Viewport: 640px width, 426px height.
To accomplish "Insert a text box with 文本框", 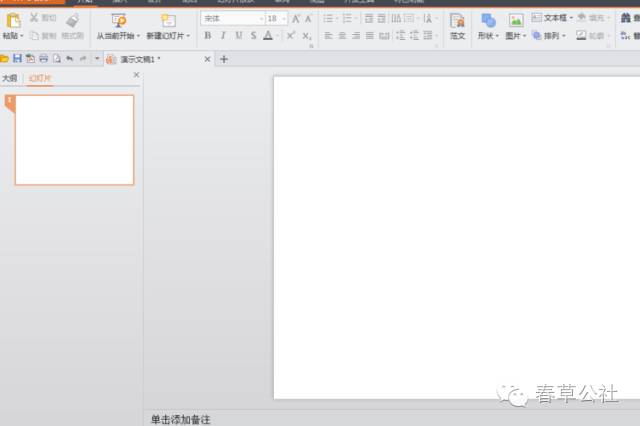I will [549, 18].
